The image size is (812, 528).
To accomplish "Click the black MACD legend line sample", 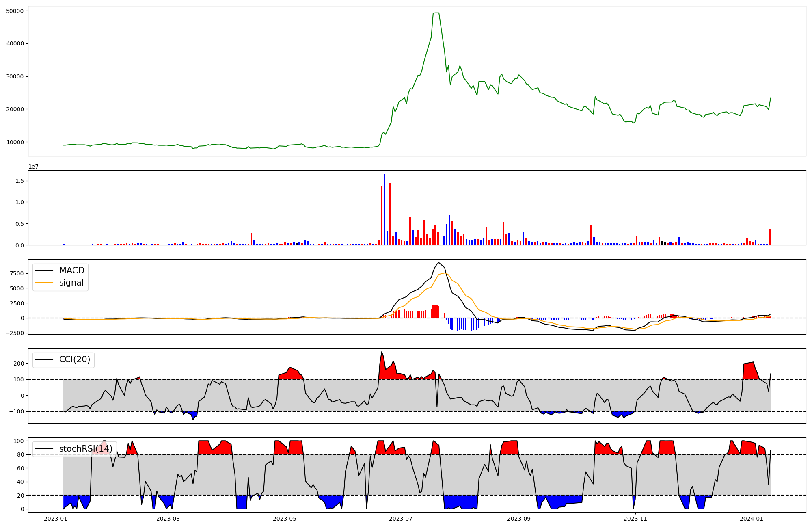I will pyautogui.click(x=44, y=270).
